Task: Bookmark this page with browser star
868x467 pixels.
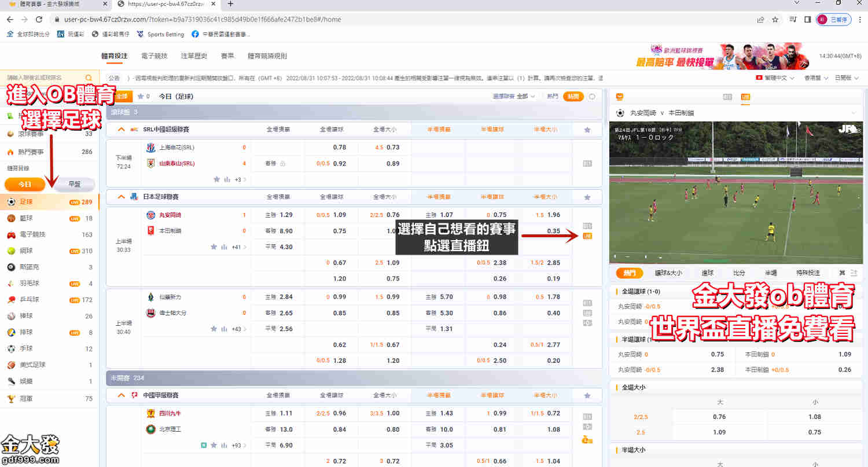Action: click(x=775, y=19)
